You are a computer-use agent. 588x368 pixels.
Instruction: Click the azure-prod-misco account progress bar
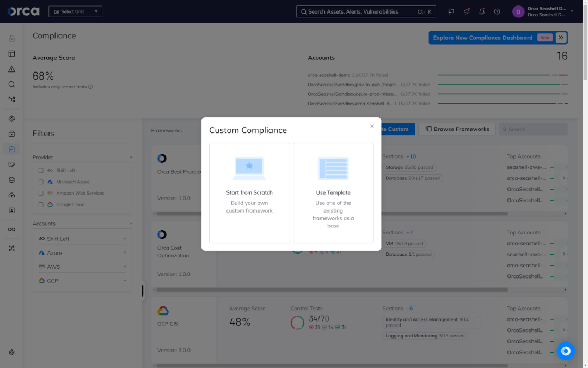pos(503,94)
